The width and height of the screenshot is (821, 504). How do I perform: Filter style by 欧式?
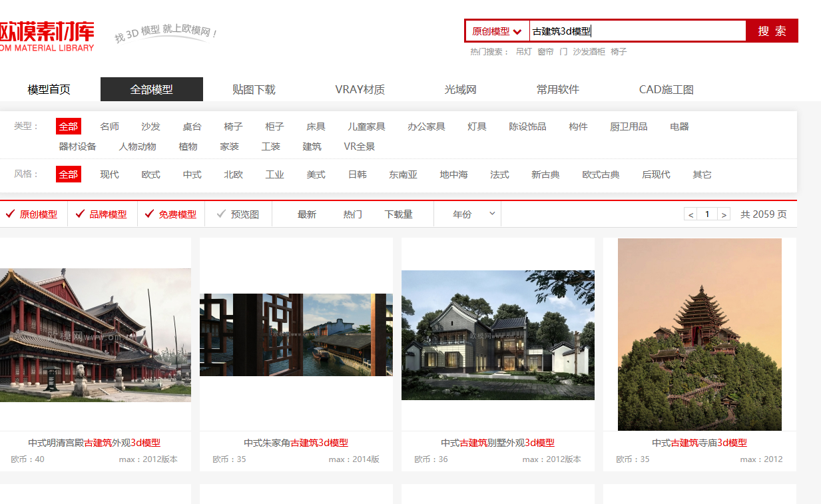point(151,174)
